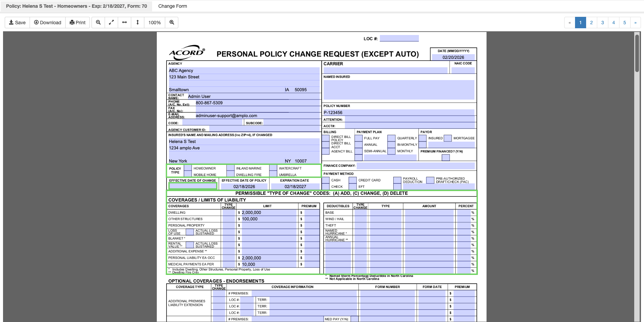The width and height of the screenshot is (644, 322).
Task: Print the ACORD form
Action: (x=77, y=23)
